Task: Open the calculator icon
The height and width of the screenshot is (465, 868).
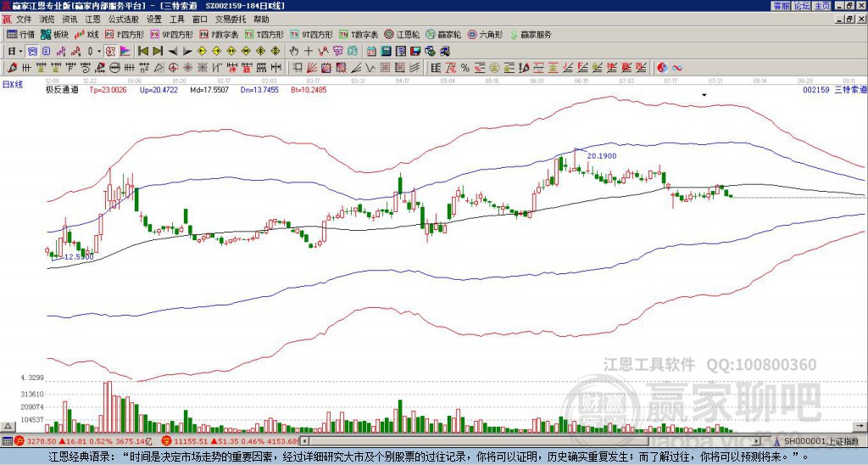Action: [386, 52]
